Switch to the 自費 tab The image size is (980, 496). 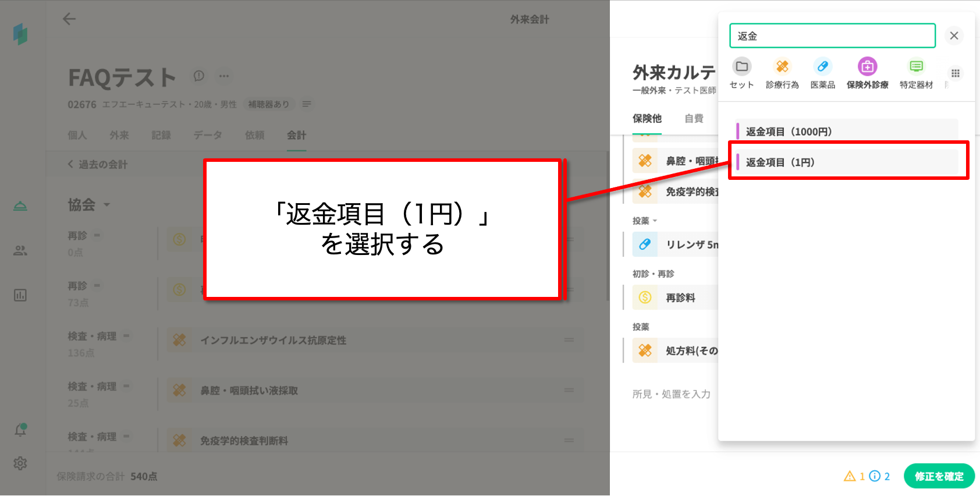coord(694,119)
